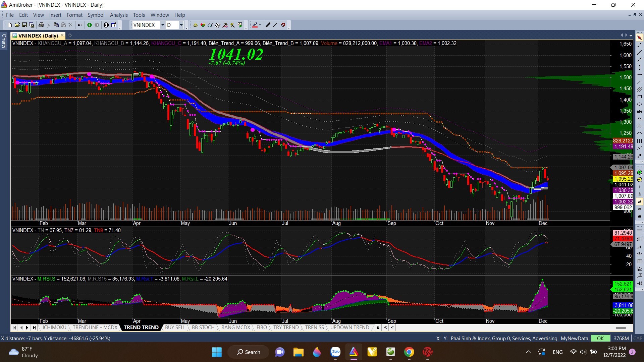This screenshot has width=644, height=362.
Task: Click the green Back navigation arrow
Action: coord(90,25)
